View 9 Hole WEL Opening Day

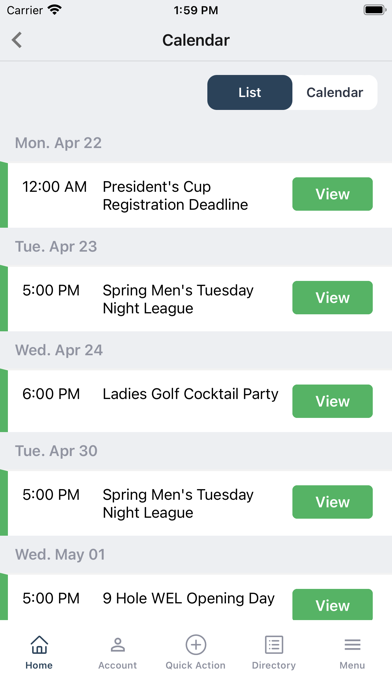[x=332, y=605]
